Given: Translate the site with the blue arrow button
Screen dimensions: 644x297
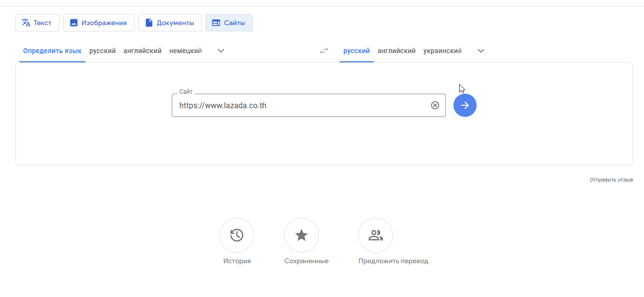Looking at the screenshot, I should (465, 105).
